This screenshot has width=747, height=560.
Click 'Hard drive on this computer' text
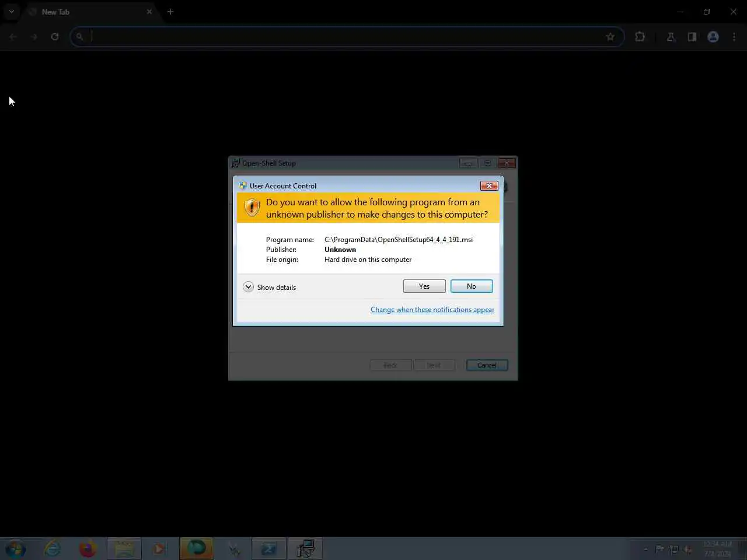(368, 260)
